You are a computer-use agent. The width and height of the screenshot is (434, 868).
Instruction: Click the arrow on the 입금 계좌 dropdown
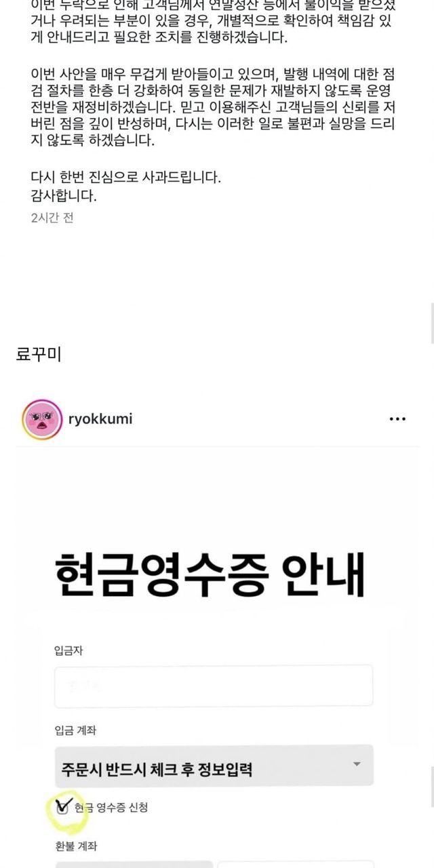tap(357, 764)
